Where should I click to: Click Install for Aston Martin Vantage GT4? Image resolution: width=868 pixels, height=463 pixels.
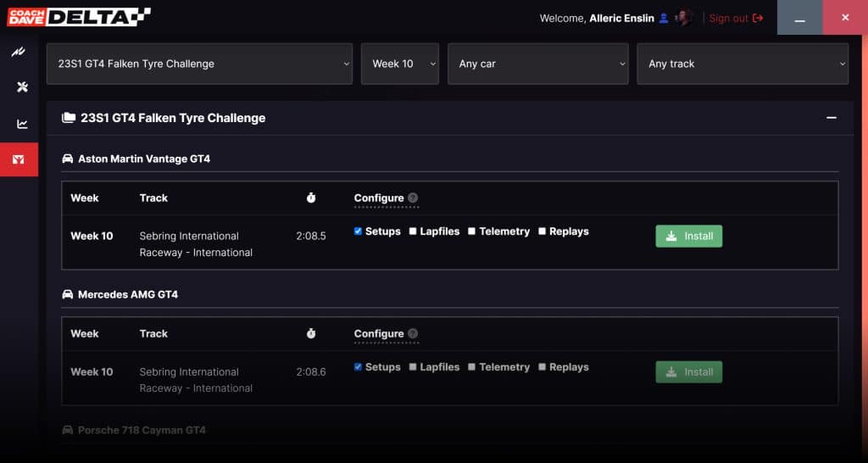pos(688,236)
